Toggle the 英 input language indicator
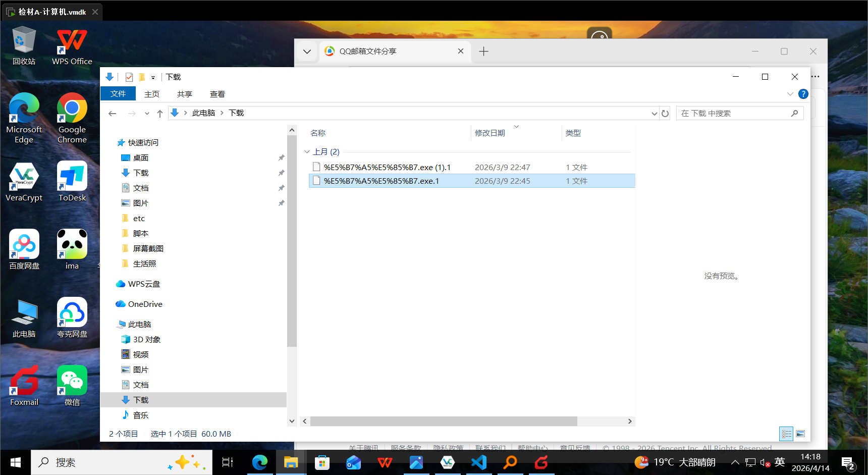This screenshot has height=475, width=868. (x=780, y=462)
